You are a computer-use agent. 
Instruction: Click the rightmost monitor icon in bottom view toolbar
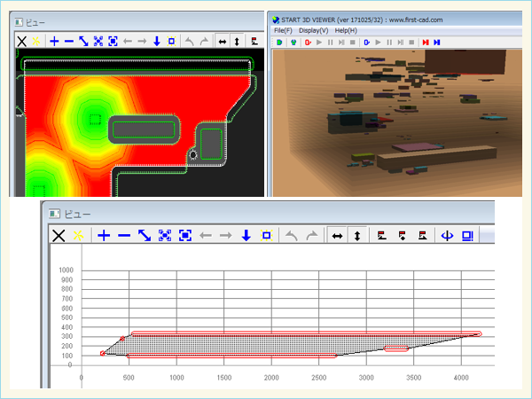(x=467, y=235)
